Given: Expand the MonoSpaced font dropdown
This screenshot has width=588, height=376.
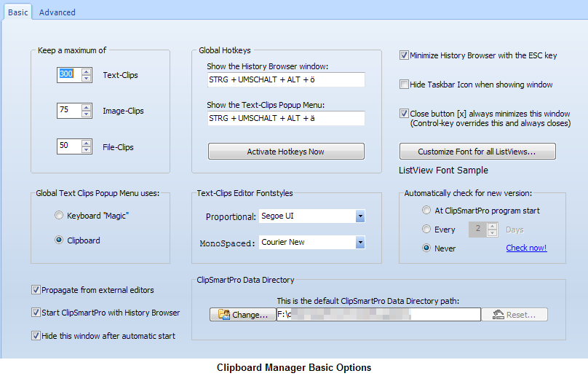Looking at the screenshot, I should point(359,242).
